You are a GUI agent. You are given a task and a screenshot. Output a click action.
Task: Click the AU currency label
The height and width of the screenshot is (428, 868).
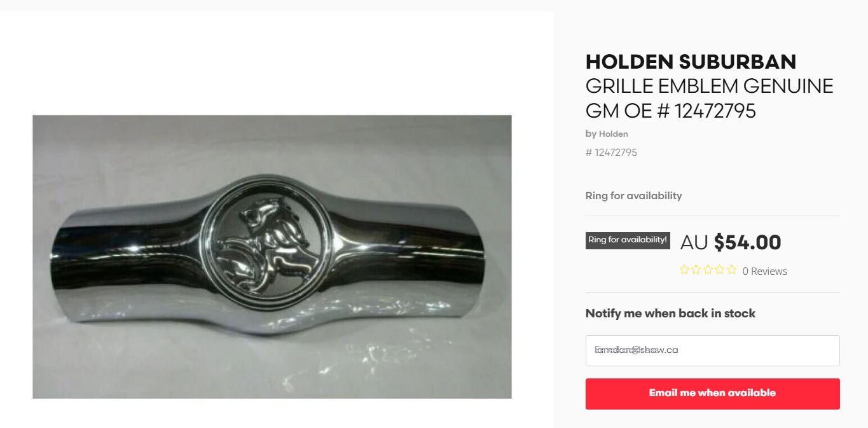694,243
